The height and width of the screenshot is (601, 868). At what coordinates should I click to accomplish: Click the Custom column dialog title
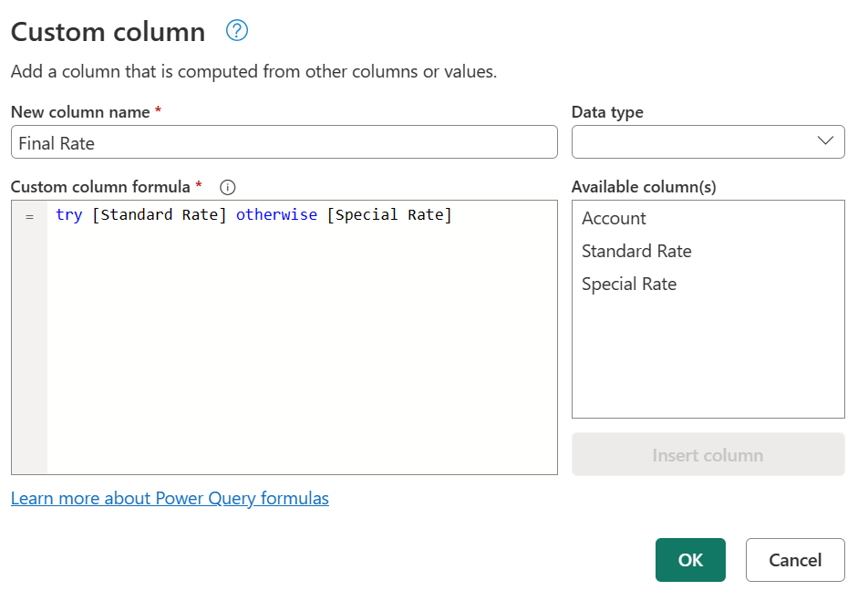click(x=108, y=30)
